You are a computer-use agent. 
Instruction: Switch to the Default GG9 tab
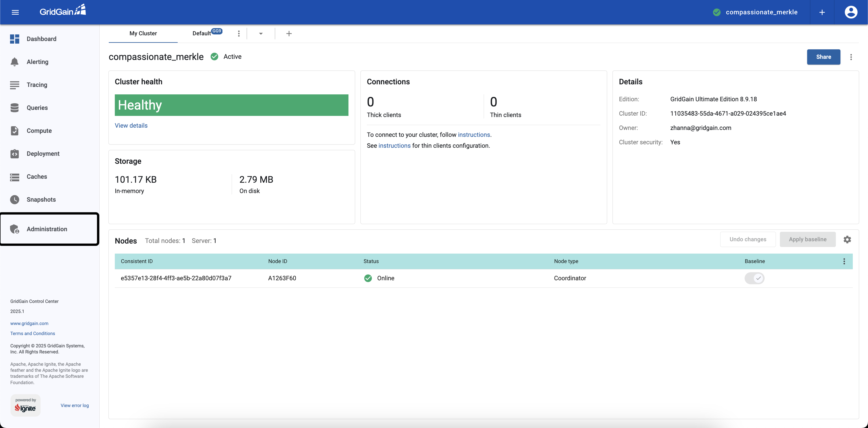(207, 33)
